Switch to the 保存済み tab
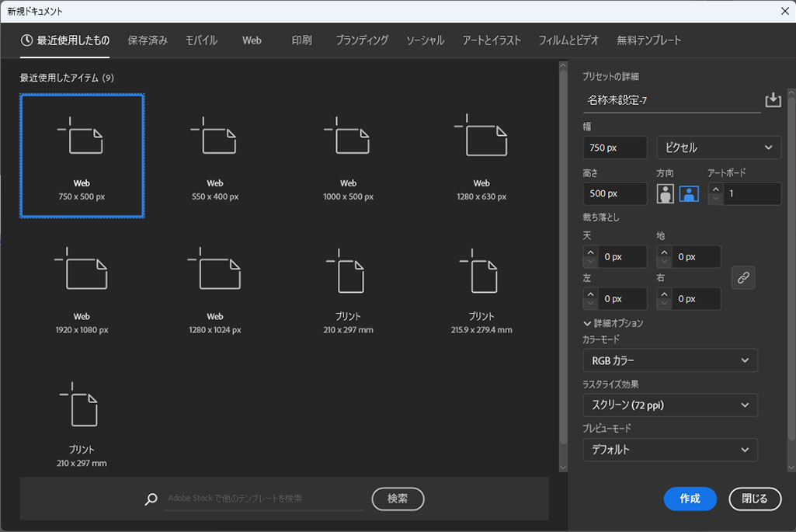Image resolution: width=796 pixels, height=532 pixels. coord(148,40)
